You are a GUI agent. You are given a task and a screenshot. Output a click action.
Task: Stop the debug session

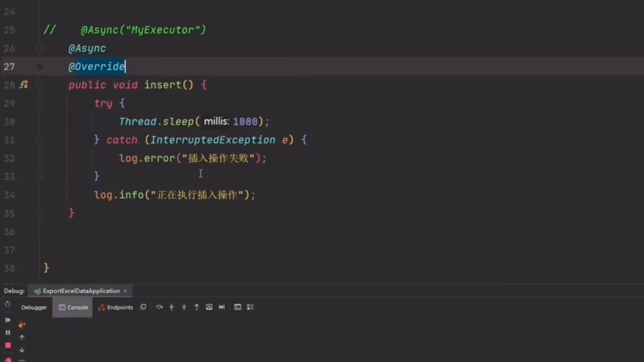8,345
